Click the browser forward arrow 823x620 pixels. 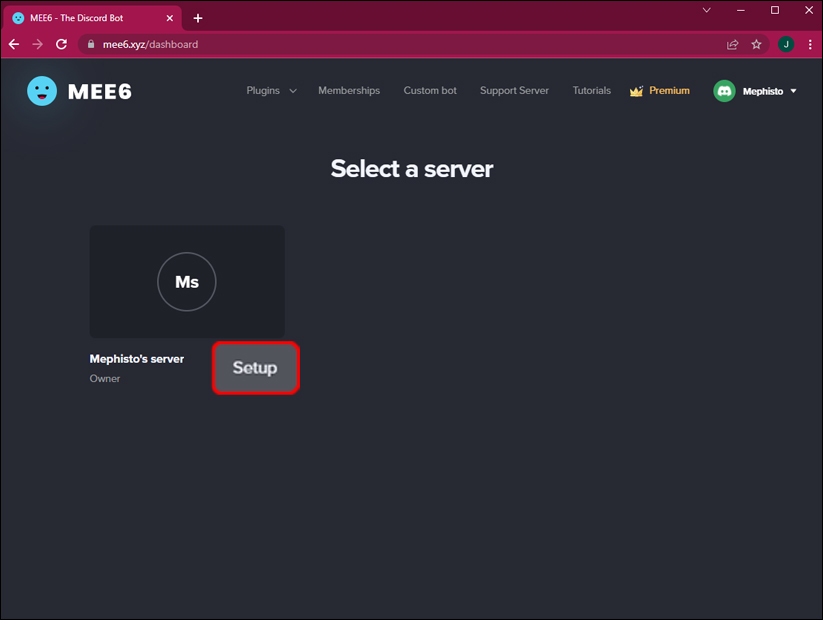(37, 44)
